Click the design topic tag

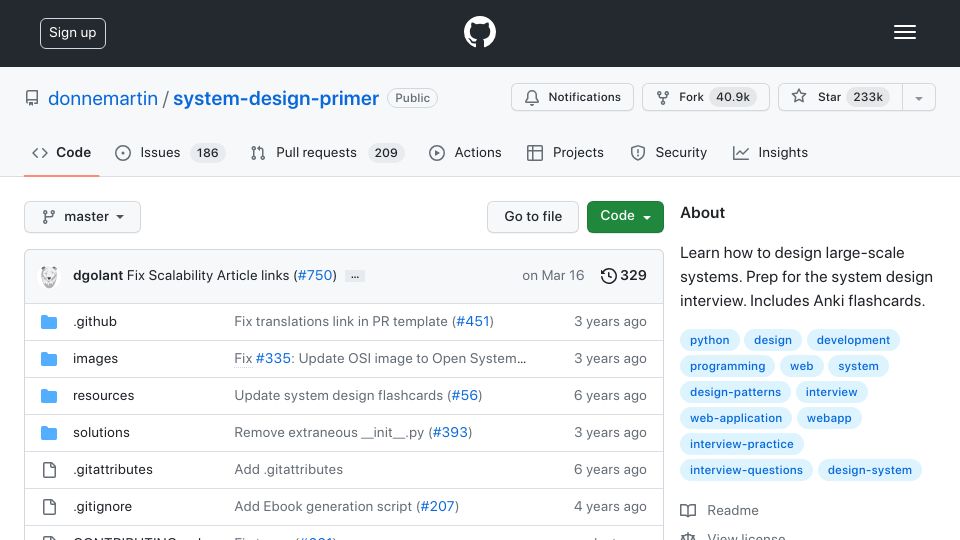[773, 340]
